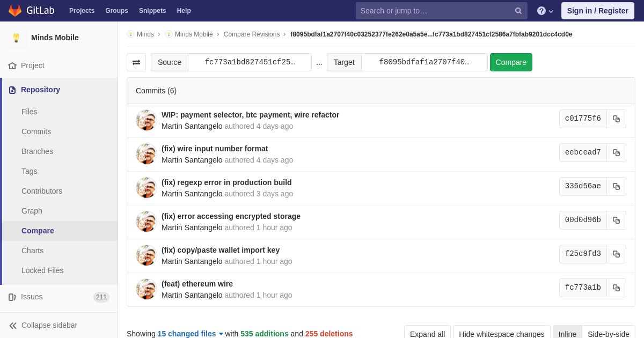This screenshot has height=338, width=644.
Task: Open the Help question-mark menu
Action: [545, 11]
